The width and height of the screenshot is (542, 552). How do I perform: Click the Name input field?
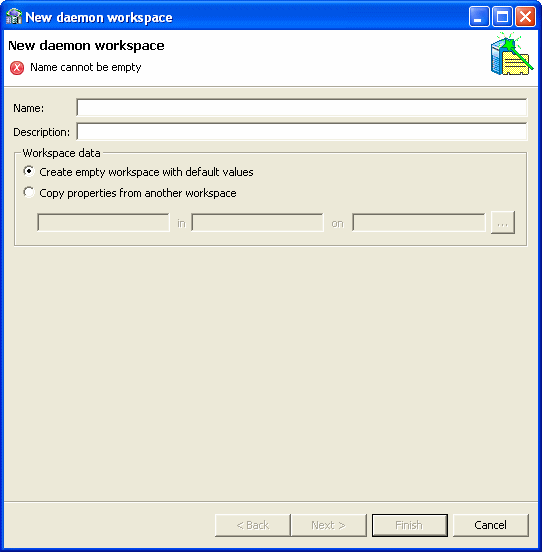[x=302, y=107]
